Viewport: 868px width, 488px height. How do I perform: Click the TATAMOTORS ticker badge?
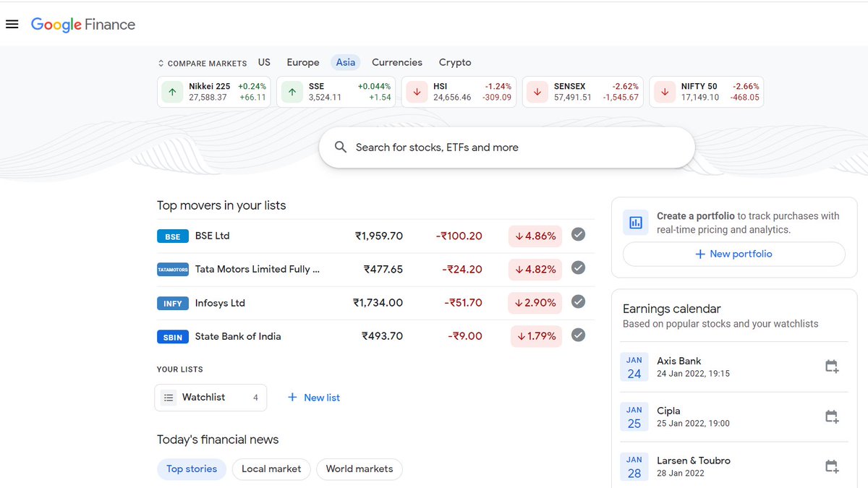[x=173, y=270]
